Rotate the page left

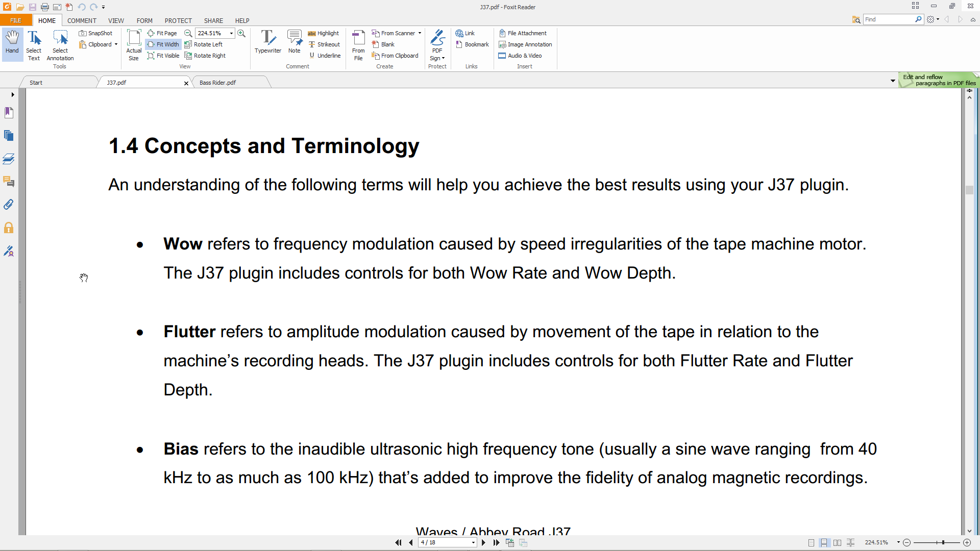(203, 44)
